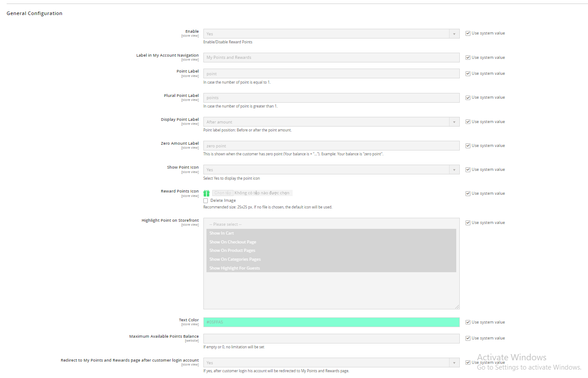Click the green gift Reward Points icon

click(206, 193)
